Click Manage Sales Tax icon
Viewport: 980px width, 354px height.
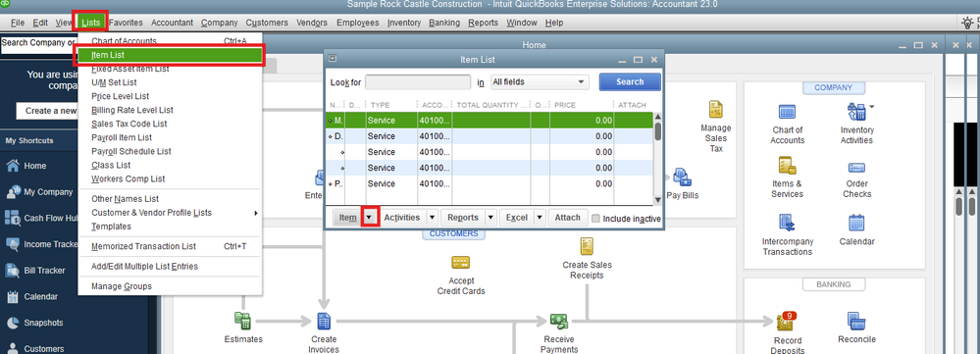[x=715, y=110]
